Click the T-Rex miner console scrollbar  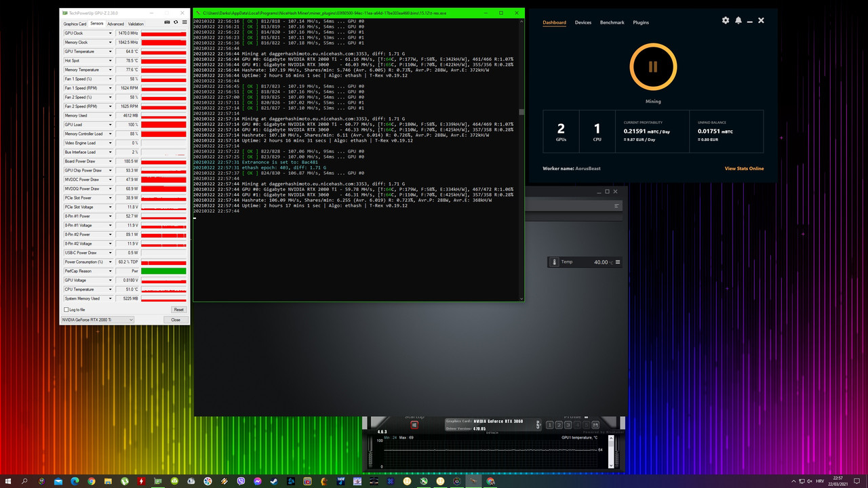tap(521, 112)
